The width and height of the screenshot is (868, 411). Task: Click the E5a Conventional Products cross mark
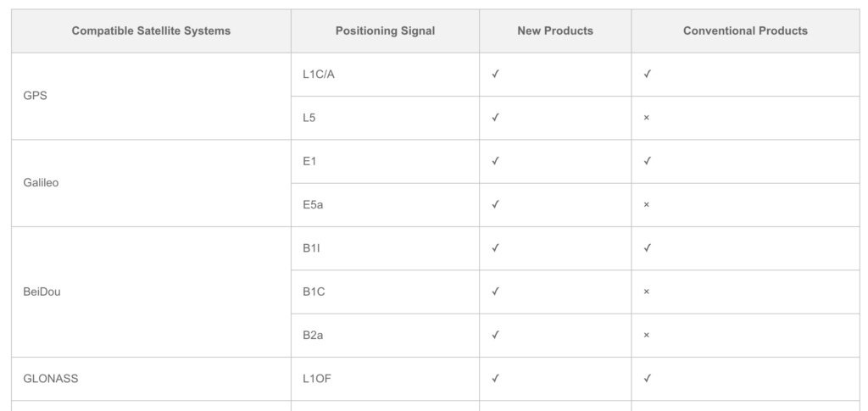(647, 205)
